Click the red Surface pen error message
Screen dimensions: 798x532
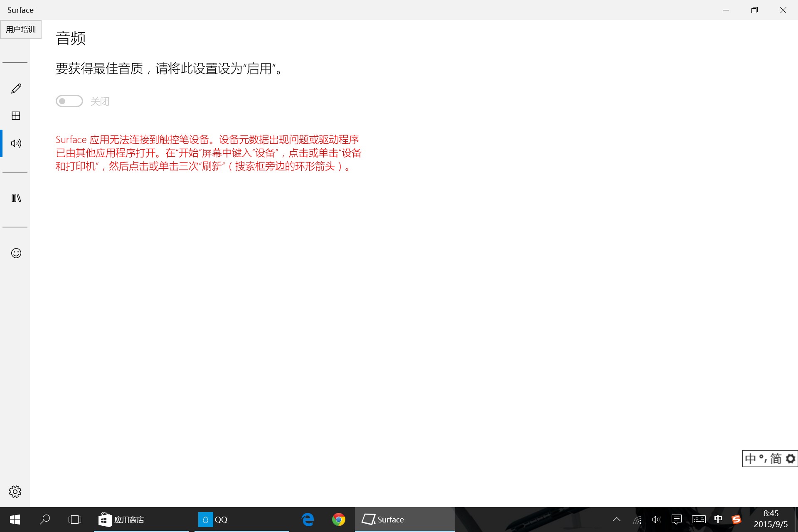pos(208,153)
